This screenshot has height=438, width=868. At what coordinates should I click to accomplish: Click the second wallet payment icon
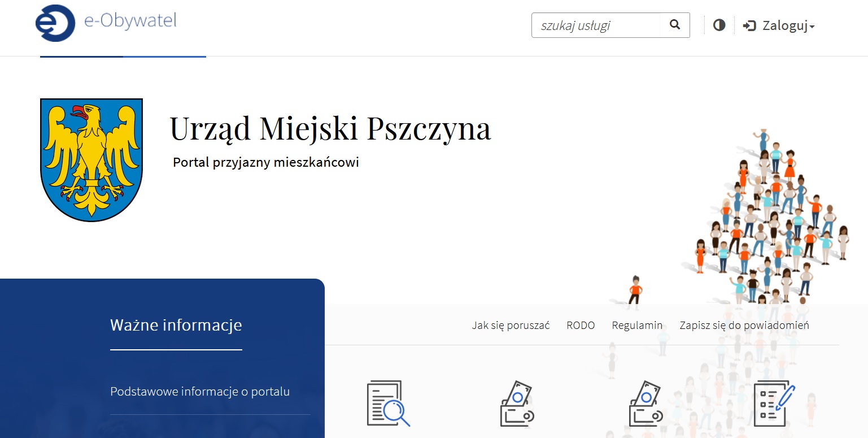[x=646, y=404]
